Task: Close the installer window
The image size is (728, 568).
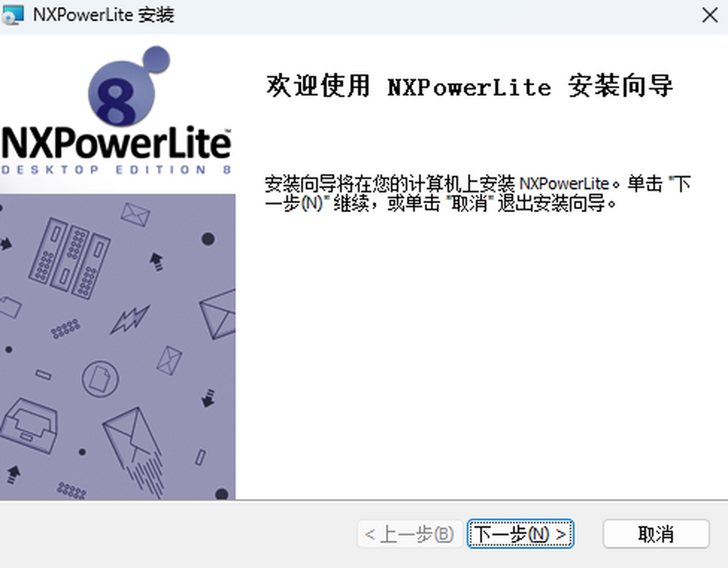Action: click(710, 15)
